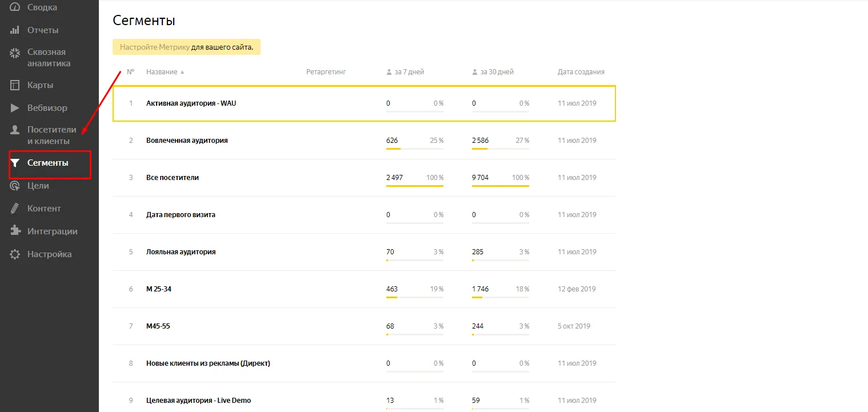Select the Сегменты menu item
Viewport: 868px width, 412px height.
coord(50,163)
